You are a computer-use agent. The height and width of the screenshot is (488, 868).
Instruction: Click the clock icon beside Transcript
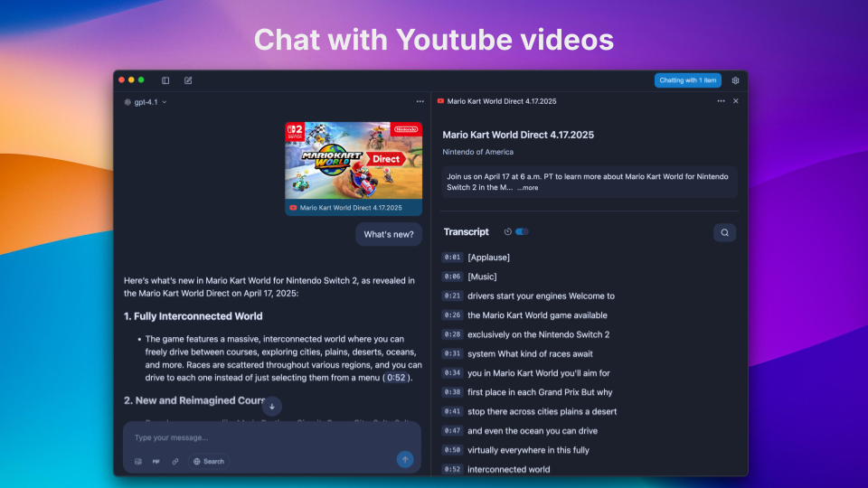(507, 232)
